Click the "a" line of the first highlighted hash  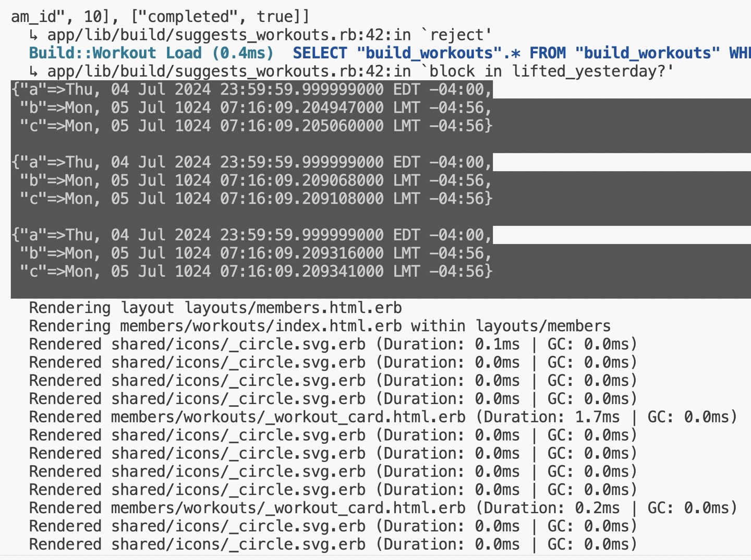(251, 90)
